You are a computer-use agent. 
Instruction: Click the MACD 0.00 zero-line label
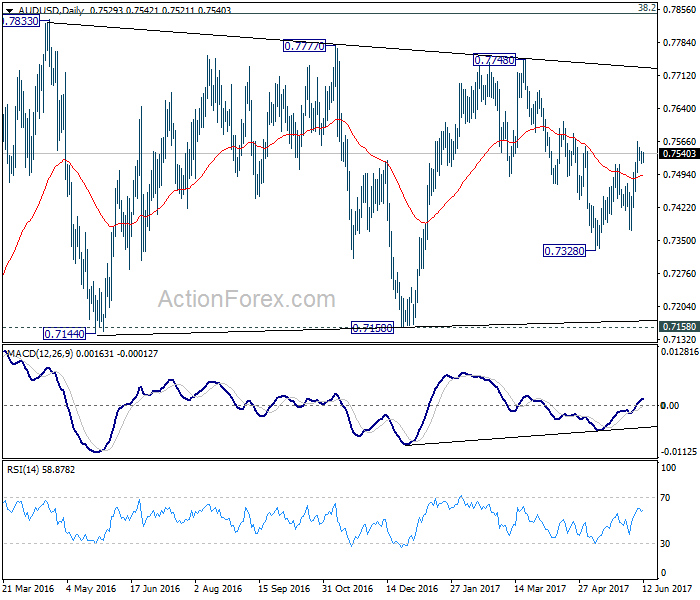click(670, 405)
